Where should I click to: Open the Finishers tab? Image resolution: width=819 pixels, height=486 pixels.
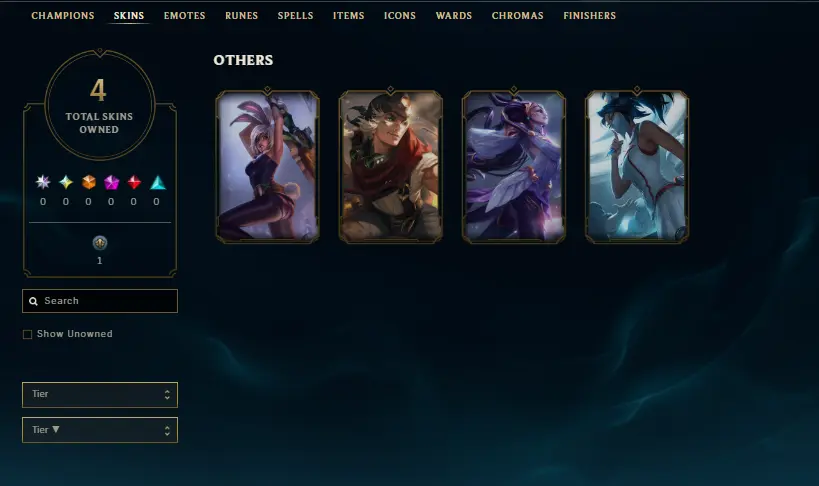point(590,16)
